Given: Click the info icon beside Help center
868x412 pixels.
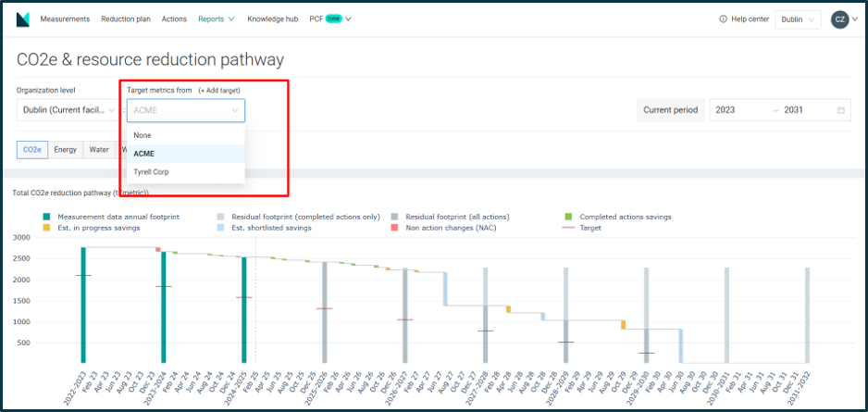Looking at the screenshot, I should click(723, 19).
